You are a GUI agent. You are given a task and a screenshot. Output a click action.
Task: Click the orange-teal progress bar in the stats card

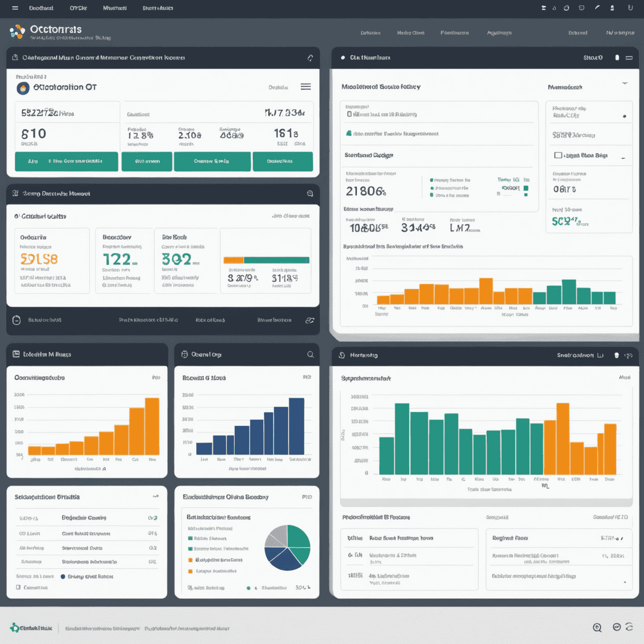click(x=267, y=260)
